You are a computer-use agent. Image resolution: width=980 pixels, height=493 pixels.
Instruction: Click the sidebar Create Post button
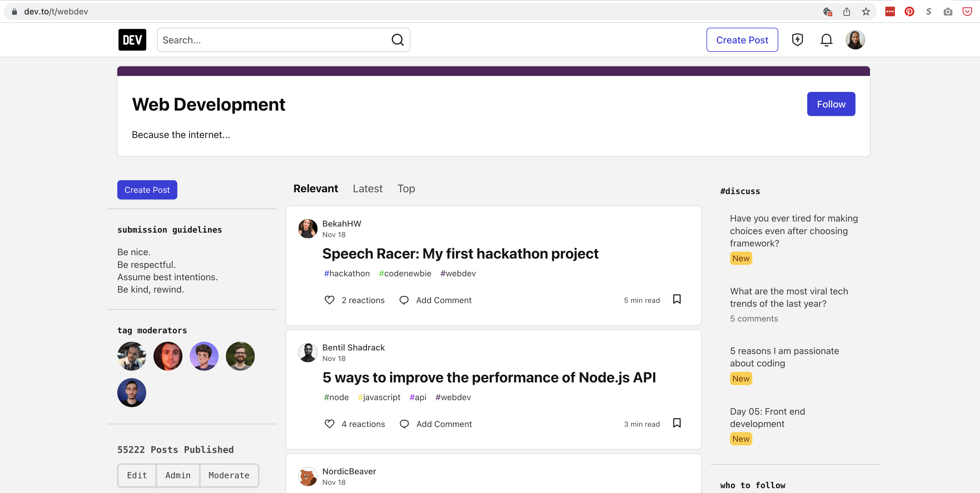tap(147, 190)
